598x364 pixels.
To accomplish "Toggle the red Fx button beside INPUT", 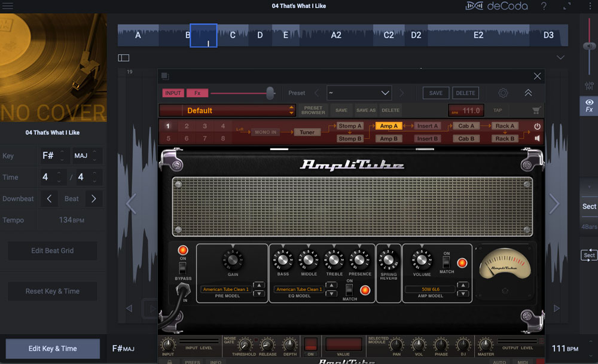I will coord(197,93).
